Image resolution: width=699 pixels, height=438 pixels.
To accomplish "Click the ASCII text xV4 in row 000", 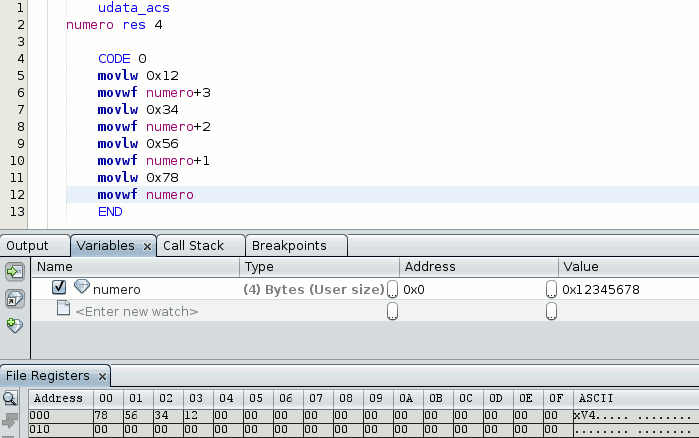I will point(585,416).
